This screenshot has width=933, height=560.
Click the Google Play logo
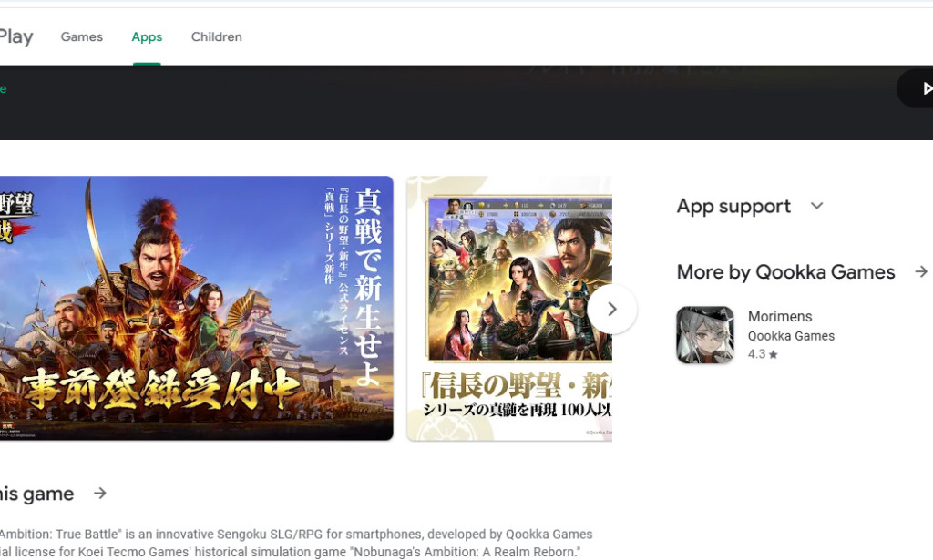click(x=16, y=36)
